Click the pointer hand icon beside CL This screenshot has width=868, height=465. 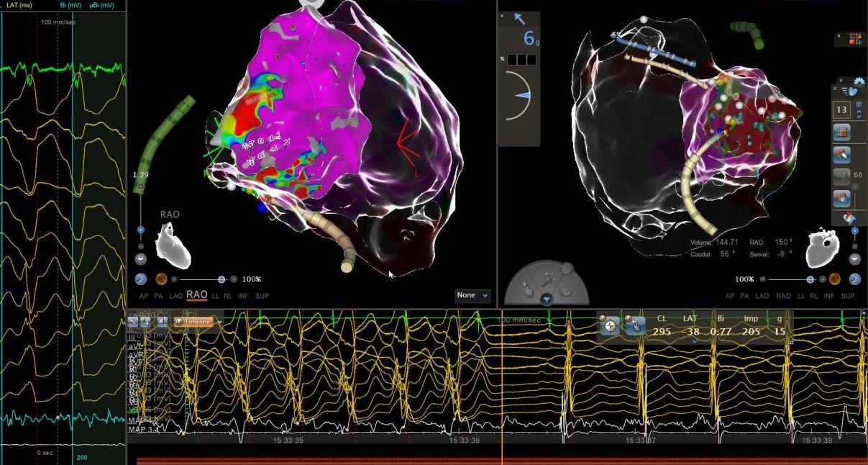click(x=634, y=325)
